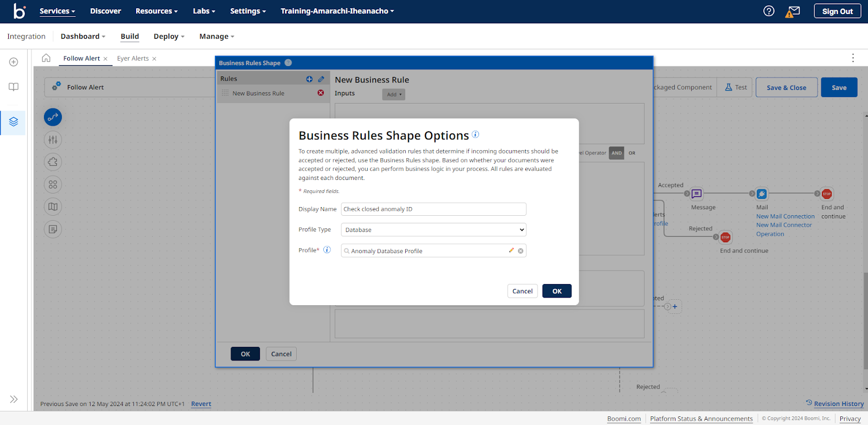Select the Execute shape palette icon
Image resolution: width=868 pixels, height=425 pixels.
[x=53, y=117]
